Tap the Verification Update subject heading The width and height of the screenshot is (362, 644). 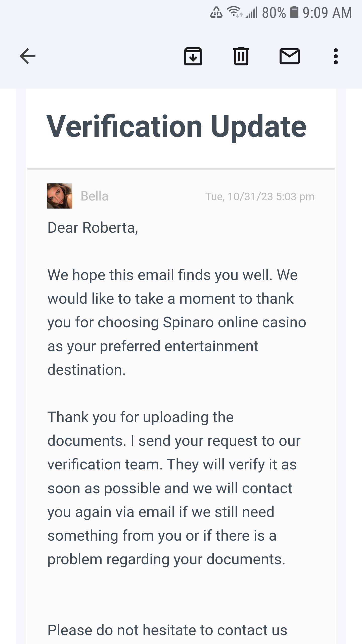pyautogui.click(x=176, y=127)
